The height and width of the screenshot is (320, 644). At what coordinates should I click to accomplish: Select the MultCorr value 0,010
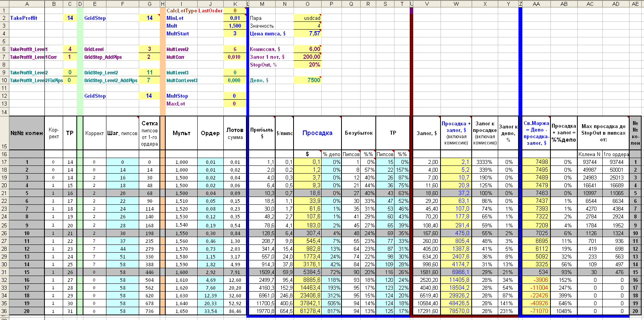[x=235, y=57]
